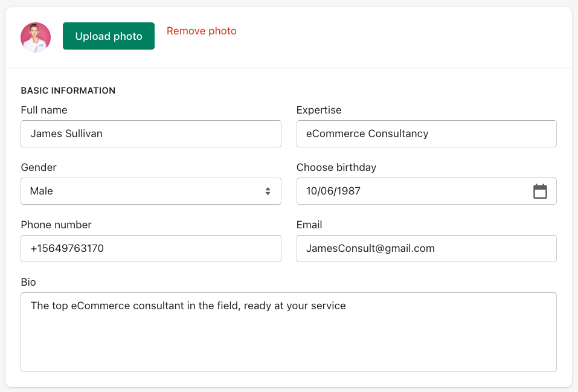Click the Phone number input field

pos(151,248)
